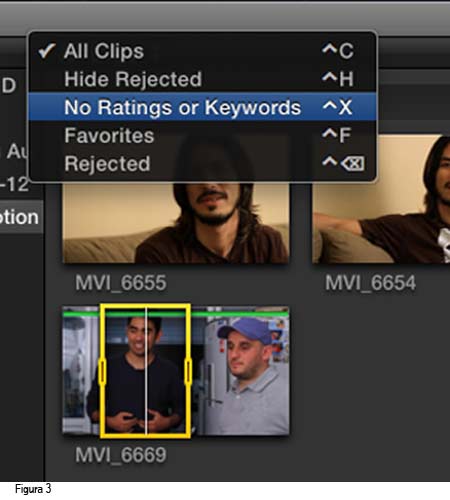Choose Favorites filter entry

pyautogui.click(x=203, y=135)
